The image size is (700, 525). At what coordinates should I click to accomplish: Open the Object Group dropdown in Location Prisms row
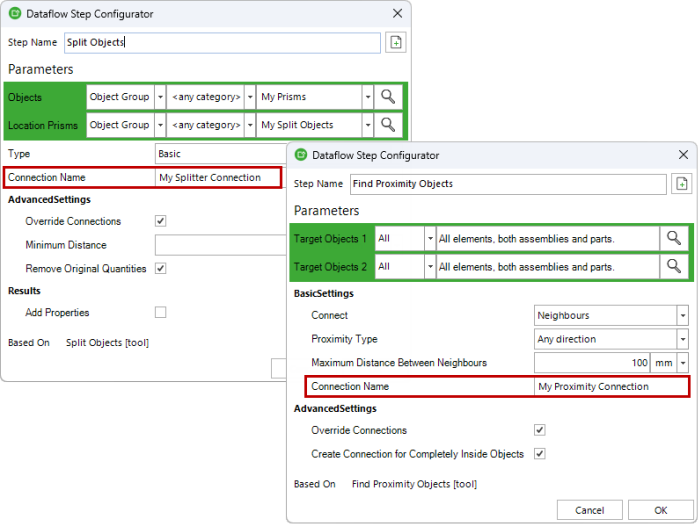point(160,125)
